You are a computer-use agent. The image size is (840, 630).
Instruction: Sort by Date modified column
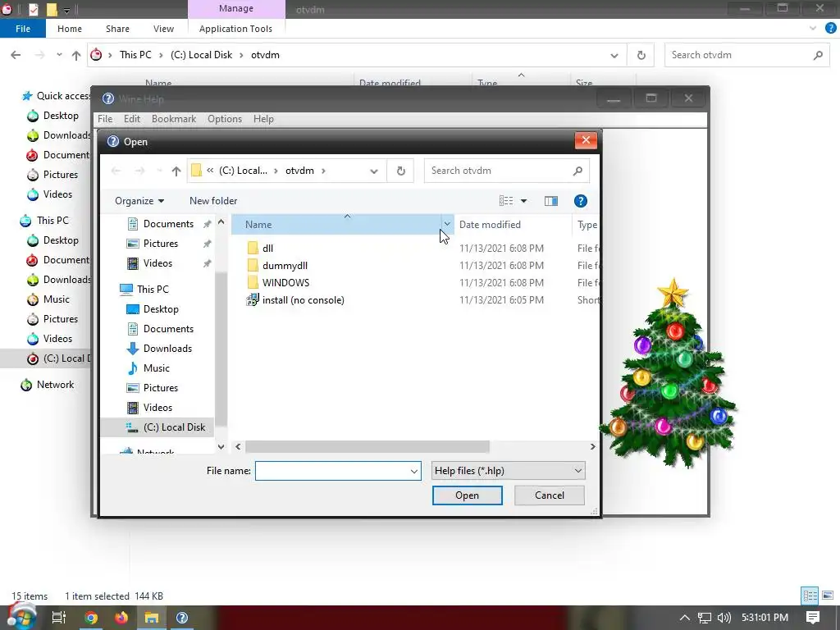[490, 225]
